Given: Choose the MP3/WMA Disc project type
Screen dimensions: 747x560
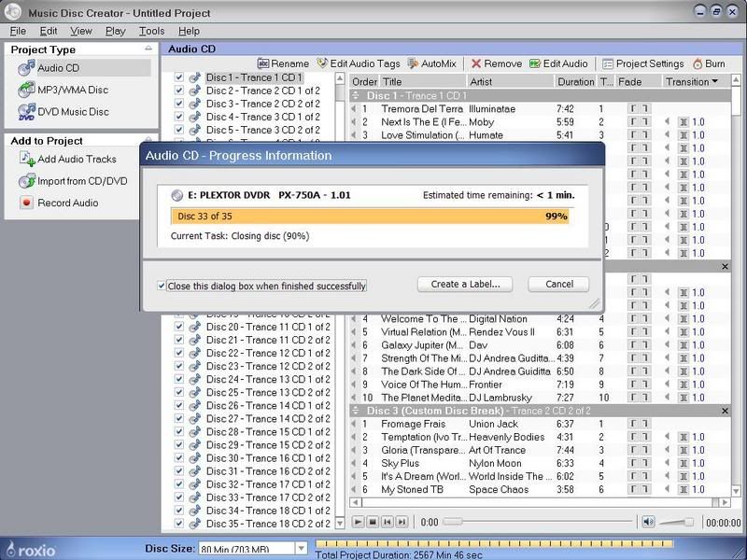Looking at the screenshot, I should (63, 90).
